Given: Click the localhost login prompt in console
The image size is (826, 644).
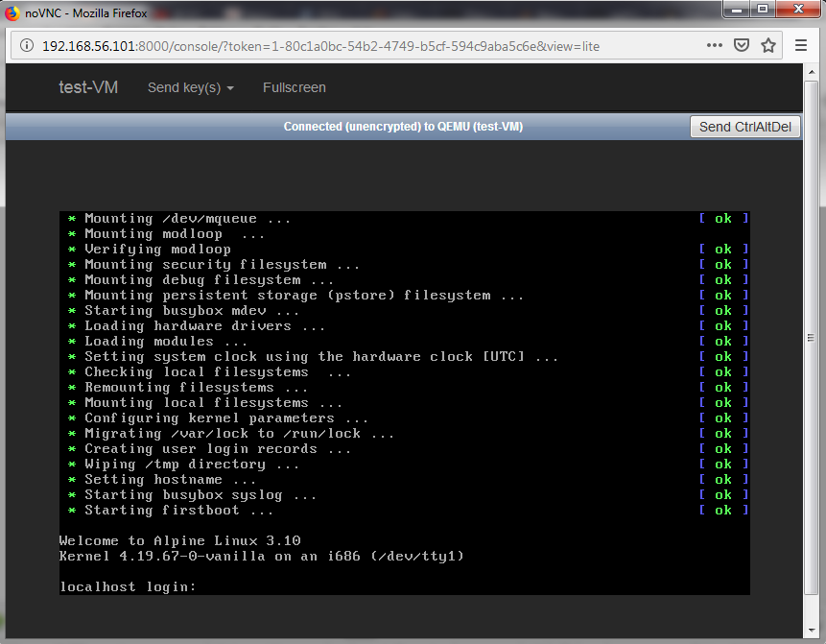Looking at the screenshot, I should point(128,586).
